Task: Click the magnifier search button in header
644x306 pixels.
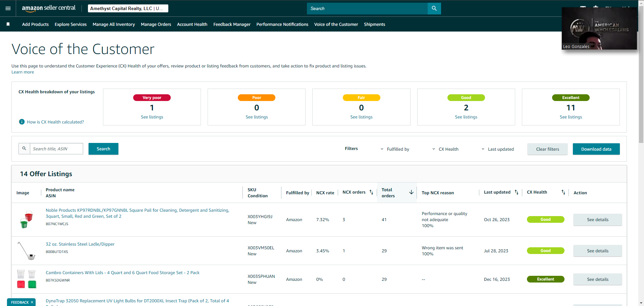Action: click(434, 8)
